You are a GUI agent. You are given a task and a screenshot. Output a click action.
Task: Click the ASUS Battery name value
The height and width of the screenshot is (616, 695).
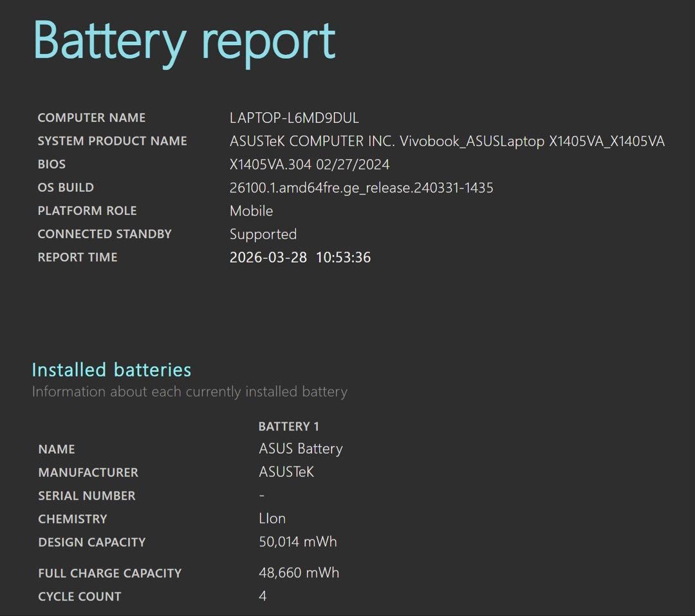(x=301, y=449)
